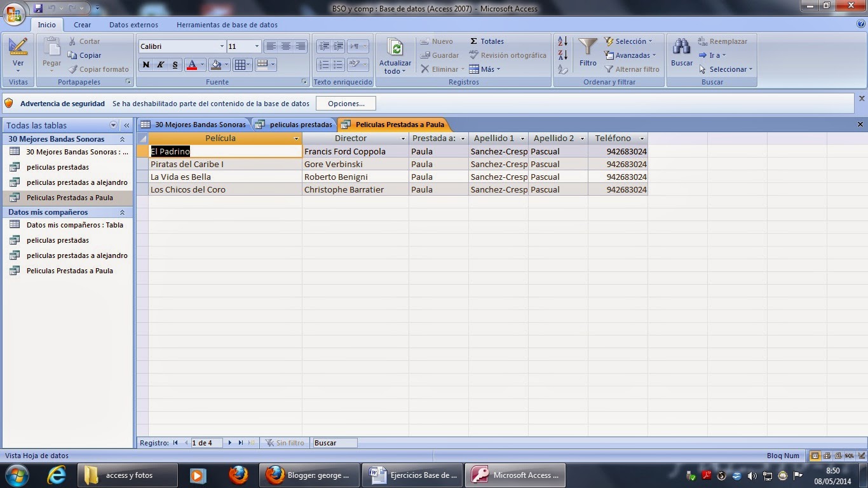The width and height of the screenshot is (868, 488).
Task: Collapse the navigation pane
Action: click(126, 125)
